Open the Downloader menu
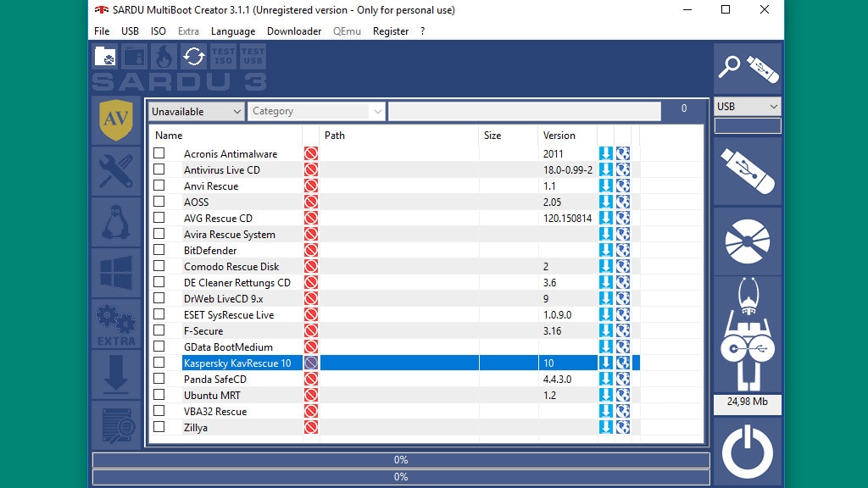Viewport: 868px width, 488px height. (294, 31)
